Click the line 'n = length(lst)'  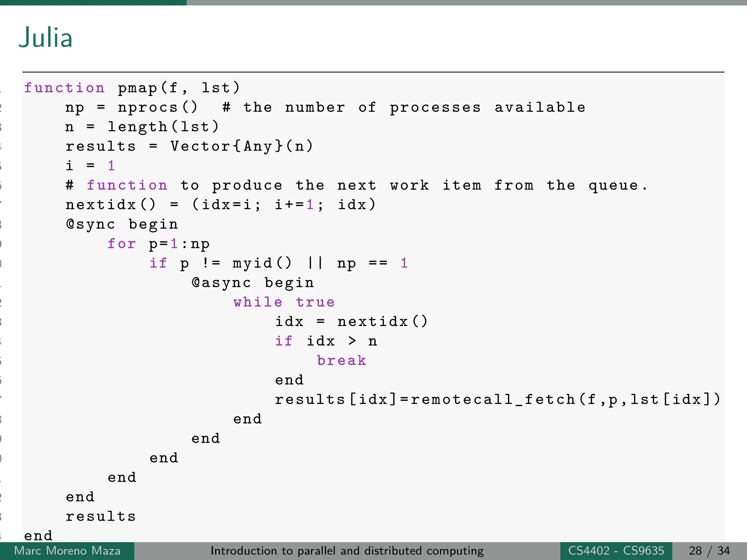[x=142, y=127]
